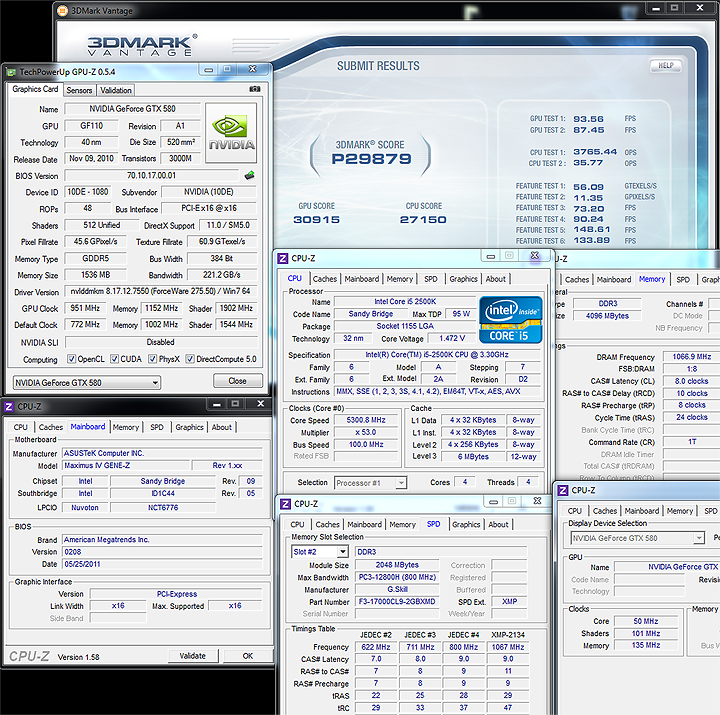Click the CPU-Z Mainboard window title icon

pyautogui.click(x=9, y=407)
